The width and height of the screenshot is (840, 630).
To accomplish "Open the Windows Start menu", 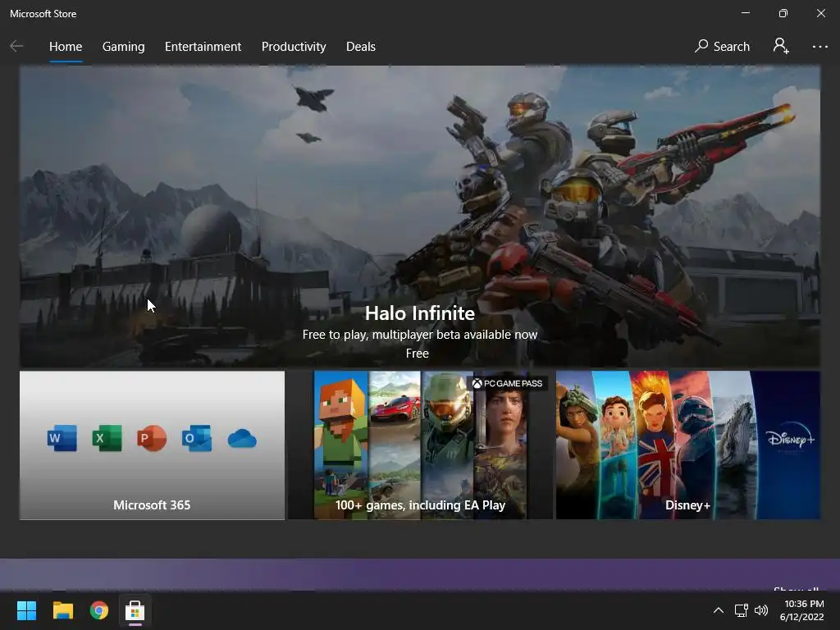I will (x=26, y=610).
